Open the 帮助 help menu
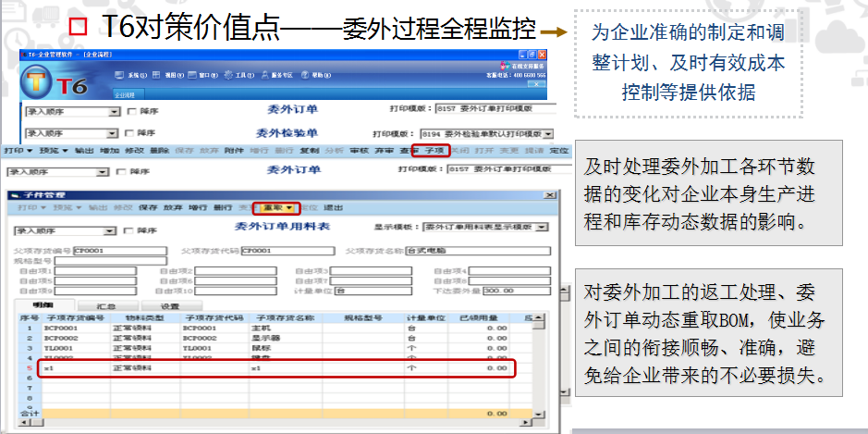This screenshot has height=434, width=868. click(318, 75)
